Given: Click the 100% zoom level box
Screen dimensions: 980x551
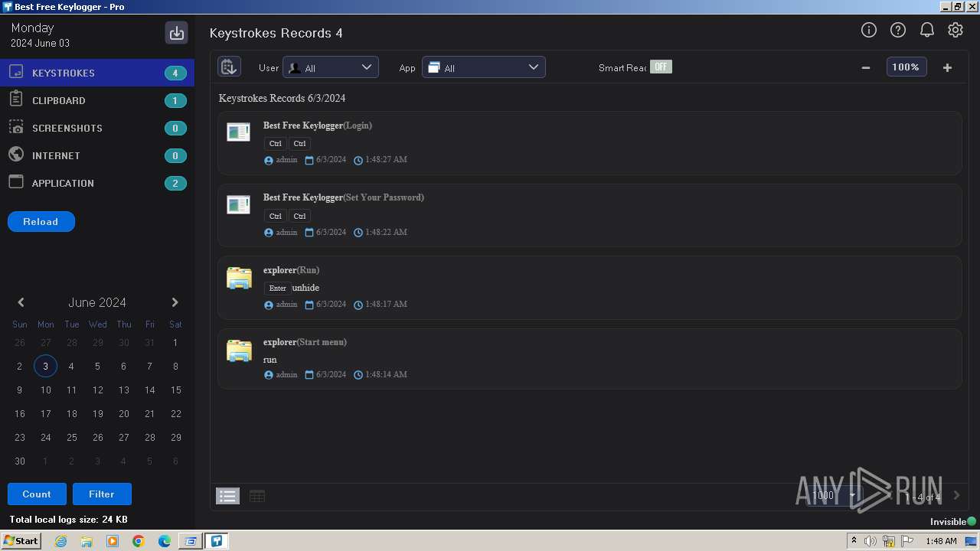Looking at the screenshot, I should tap(906, 67).
